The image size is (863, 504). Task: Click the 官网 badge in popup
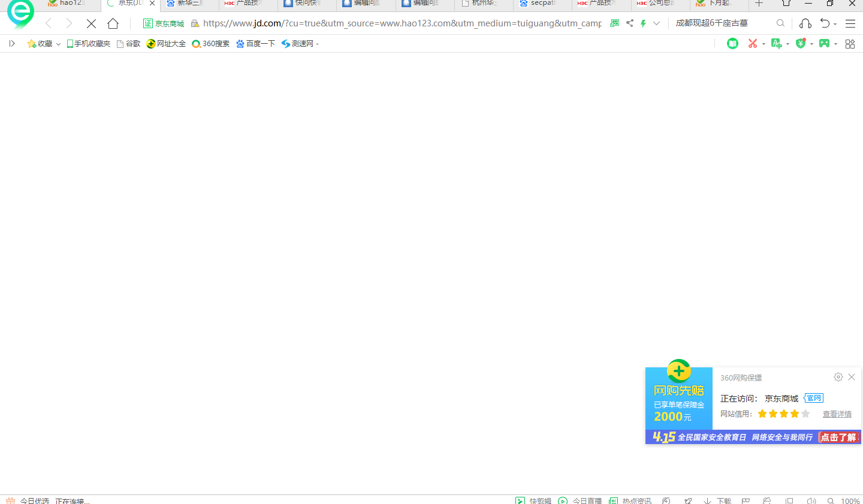point(813,399)
